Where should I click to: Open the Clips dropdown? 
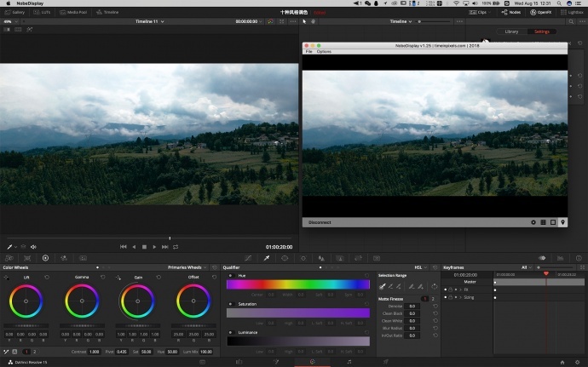(x=481, y=12)
